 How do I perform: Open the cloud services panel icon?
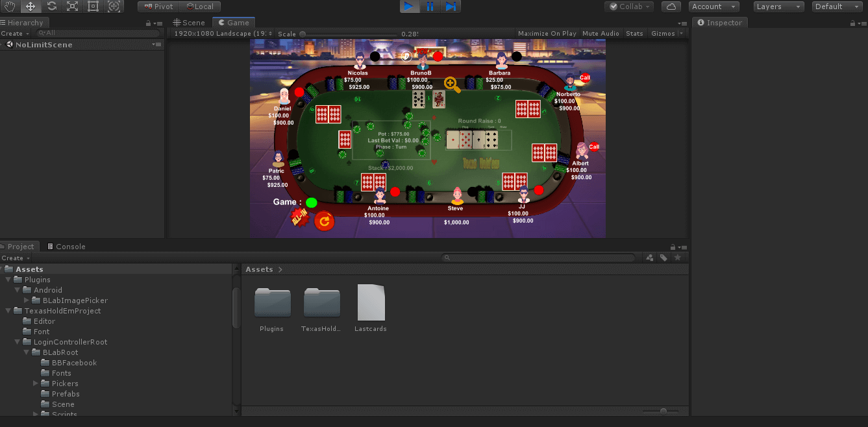(x=671, y=6)
